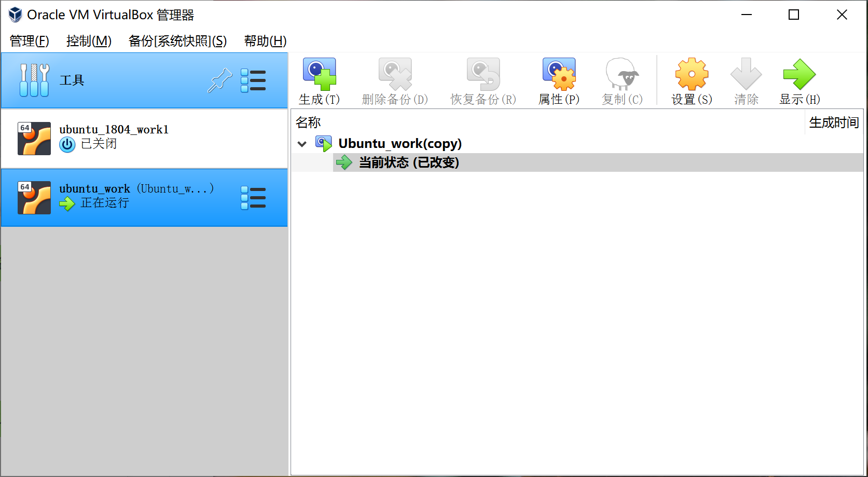Click the 名称 column header
The image size is (868, 477).
click(x=308, y=122)
